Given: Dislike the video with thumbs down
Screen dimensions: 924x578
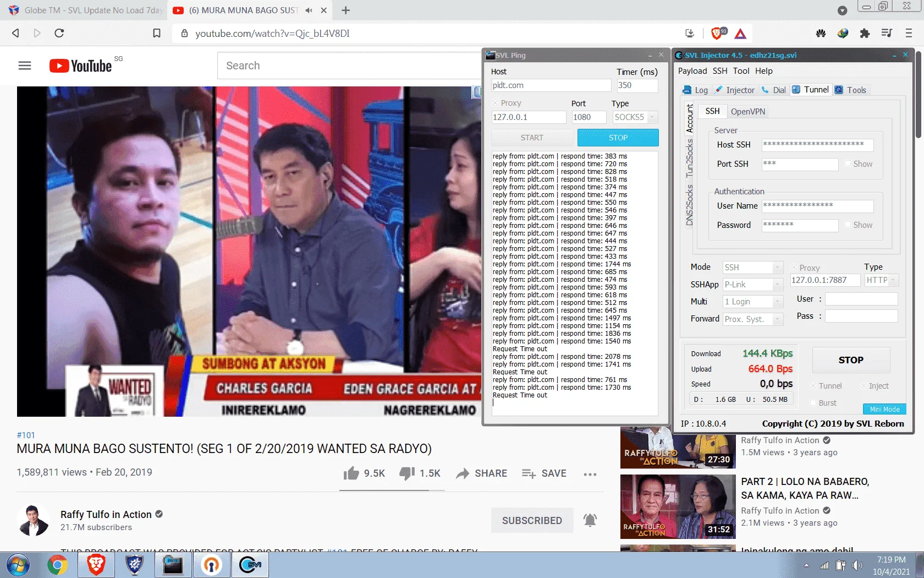Looking at the screenshot, I should pyautogui.click(x=407, y=473).
